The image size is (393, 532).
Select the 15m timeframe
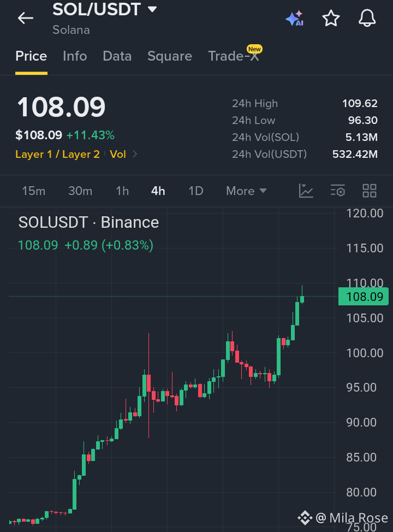(x=34, y=191)
